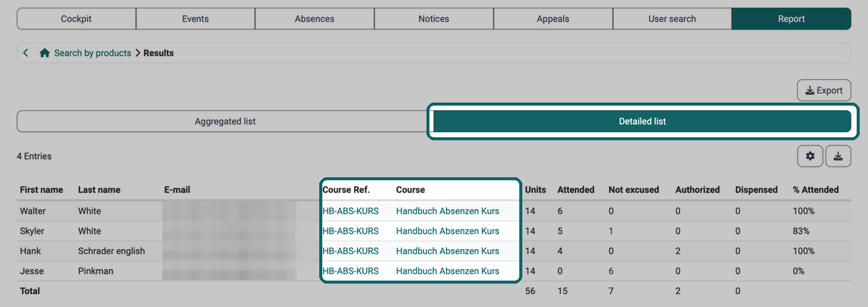Click the Course column header
Screen dimensions: 868x307
(411, 190)
